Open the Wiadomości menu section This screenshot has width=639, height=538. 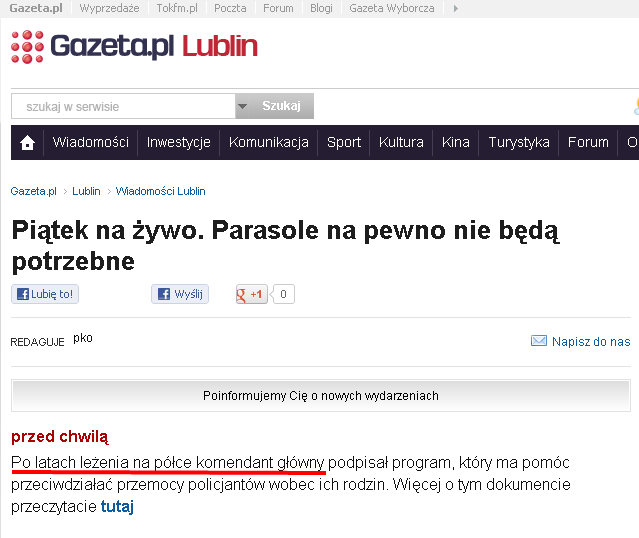(91, 142)
